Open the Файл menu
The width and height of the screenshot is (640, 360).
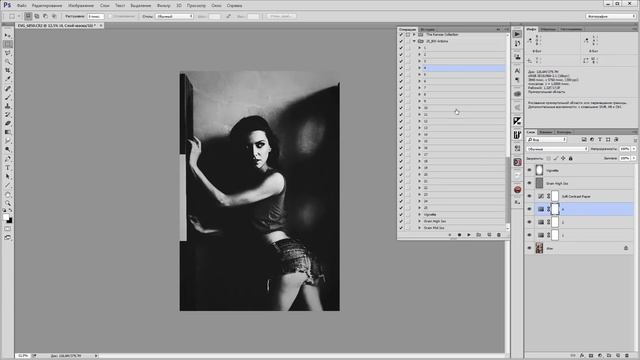point(22,6)
